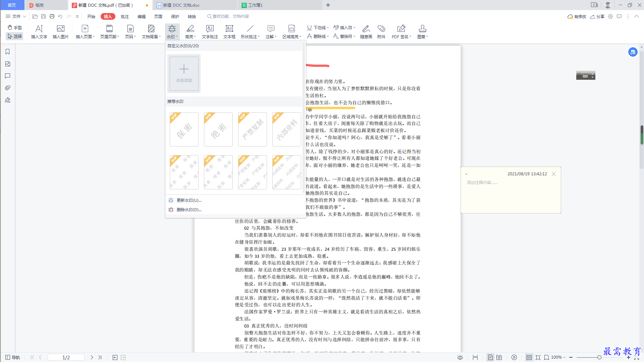The height and width of the screenshot is (362, 644).
Task: Select the 手型 hand tool
Action: pyautogui.click(x=15, y=27)
